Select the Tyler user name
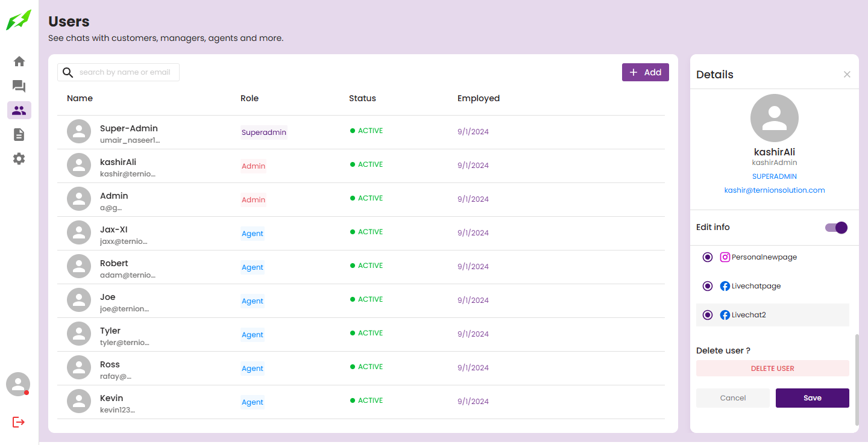The height and width of the screenshot is (445, 868). click(110, 331)
